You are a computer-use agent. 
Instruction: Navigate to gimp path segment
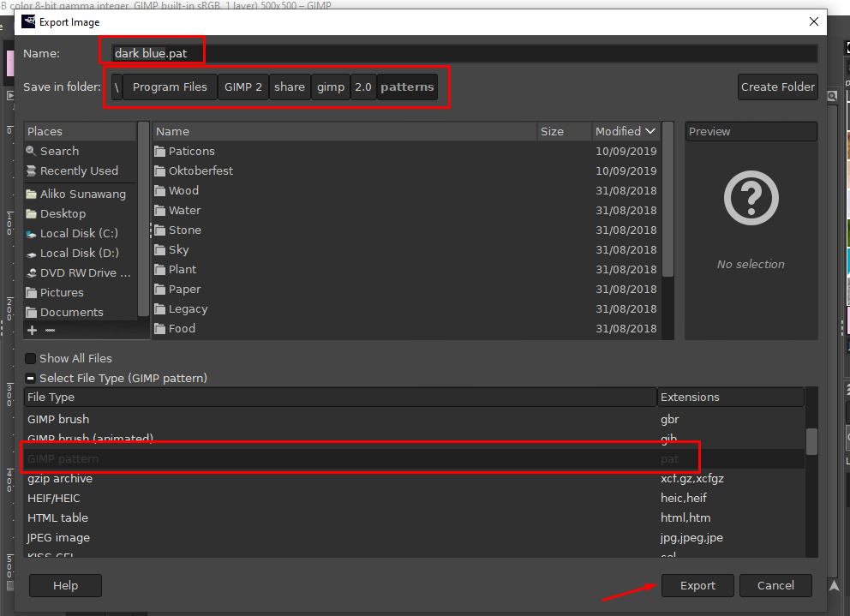click(x=331, y=87)
